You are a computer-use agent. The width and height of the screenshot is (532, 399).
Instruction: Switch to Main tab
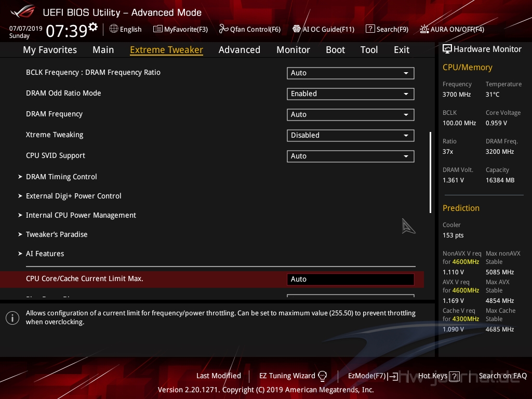[103, 50]
